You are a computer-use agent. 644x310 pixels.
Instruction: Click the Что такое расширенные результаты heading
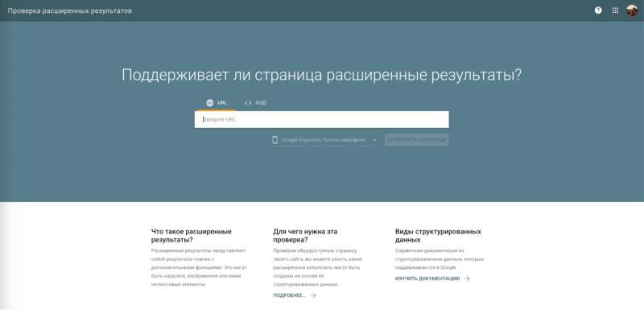[192, 235]
